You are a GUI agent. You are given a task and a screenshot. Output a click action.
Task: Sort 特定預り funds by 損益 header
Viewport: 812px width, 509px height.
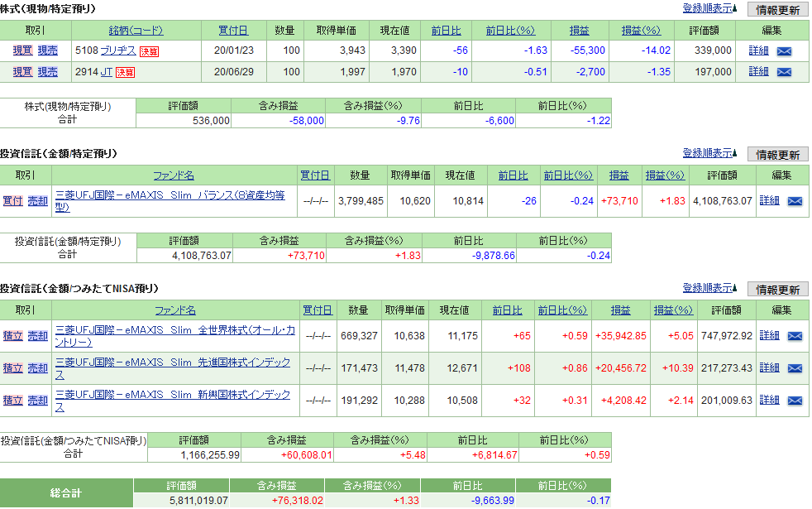click(619, 175)
